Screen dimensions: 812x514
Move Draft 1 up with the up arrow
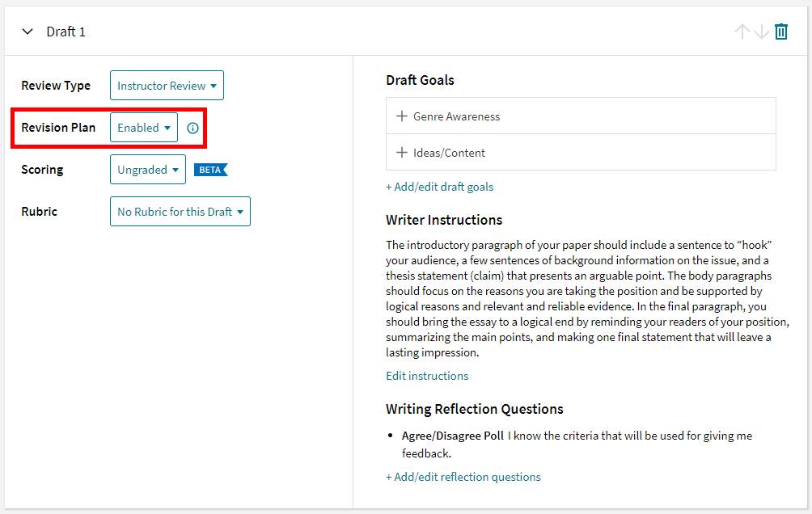click(x=742, y=31)
